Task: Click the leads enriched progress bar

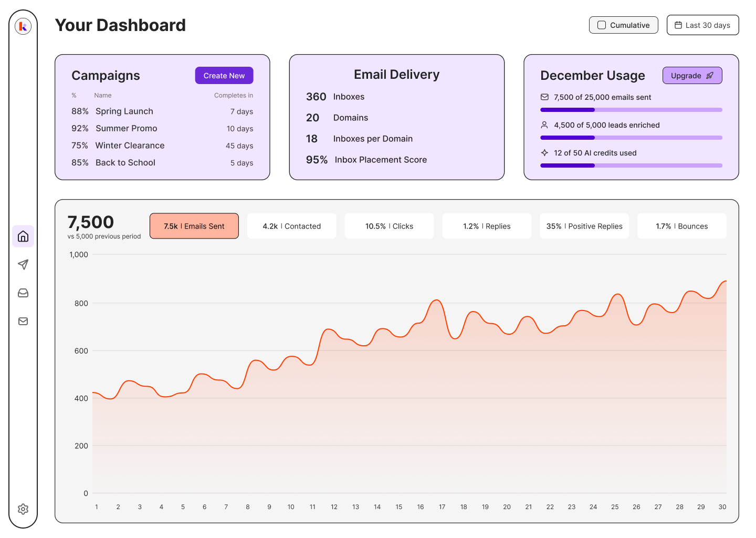Action: click(631, 138)
